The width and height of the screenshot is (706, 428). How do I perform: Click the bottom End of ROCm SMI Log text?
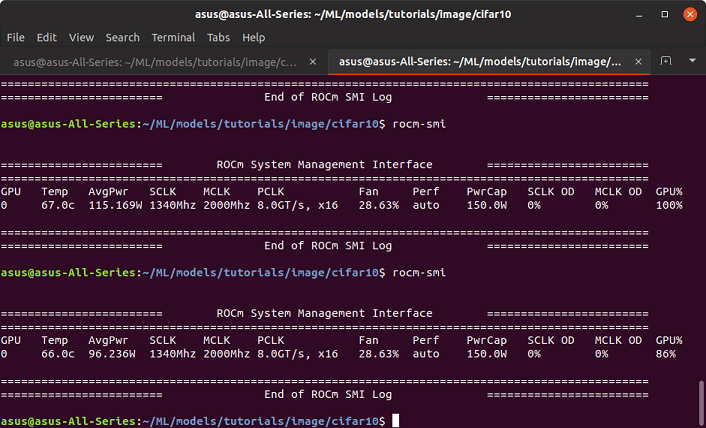[328, 395]
